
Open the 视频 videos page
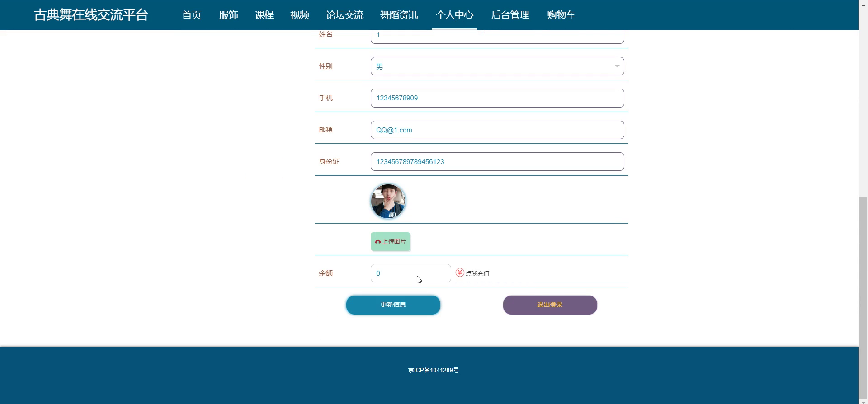[x=300, y=15]
